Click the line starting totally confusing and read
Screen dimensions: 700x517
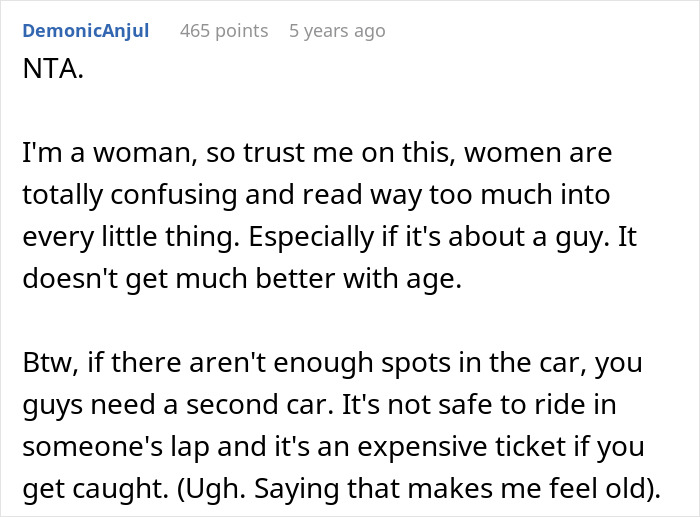(x=316, y=195)
